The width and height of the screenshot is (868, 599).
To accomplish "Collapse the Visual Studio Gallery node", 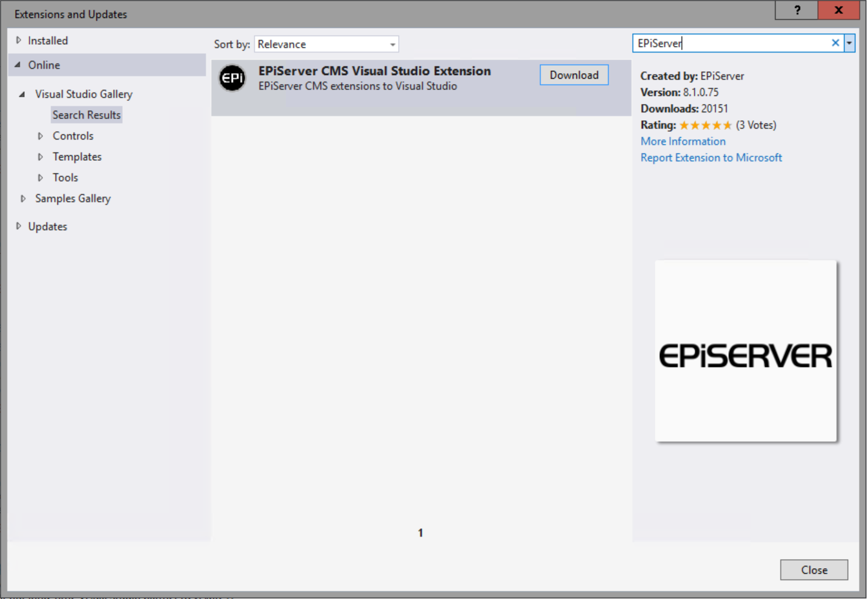I will (x=22, y=94).
